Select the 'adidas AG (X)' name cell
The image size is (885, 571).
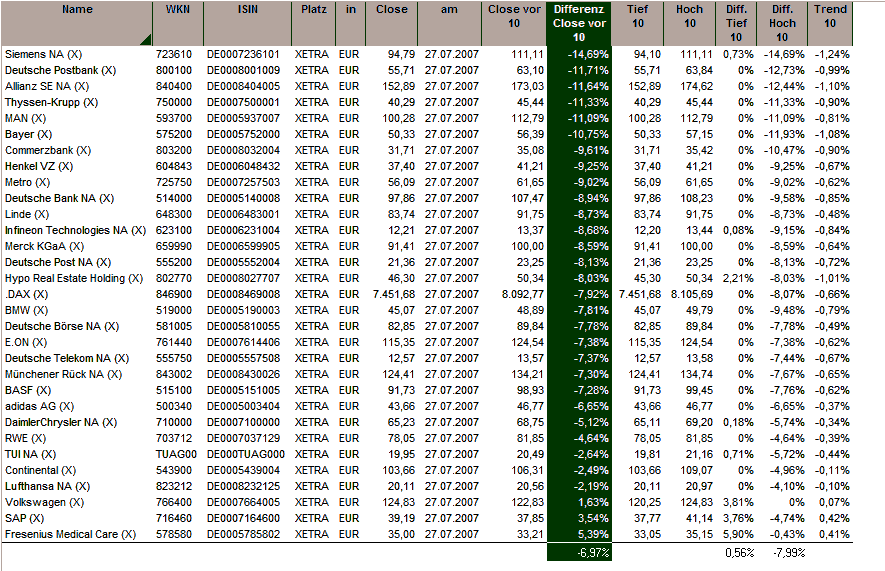click(x=39, y=406)
